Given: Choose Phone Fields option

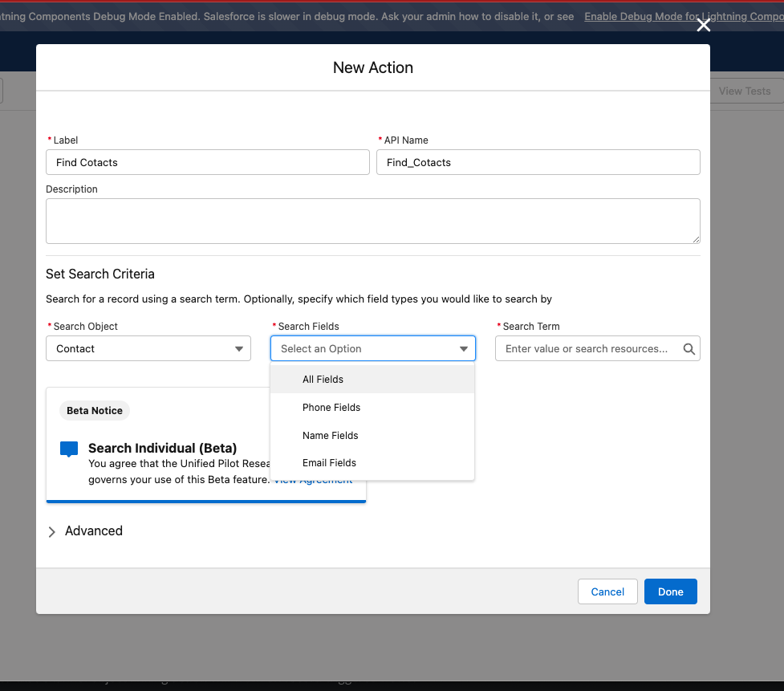Looking at the screenshot, I should pyautogui.click(x=372, y=407).
